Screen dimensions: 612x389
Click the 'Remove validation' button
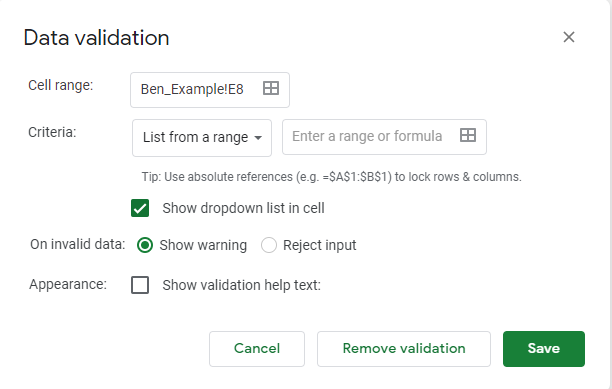[x=404, y=349]
